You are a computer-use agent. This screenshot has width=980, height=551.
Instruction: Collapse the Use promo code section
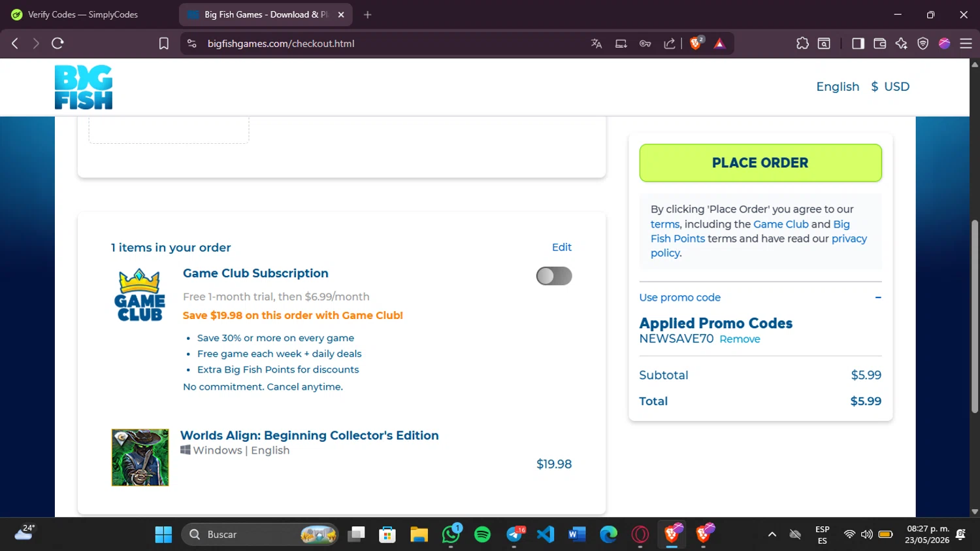tap(878, 297)
